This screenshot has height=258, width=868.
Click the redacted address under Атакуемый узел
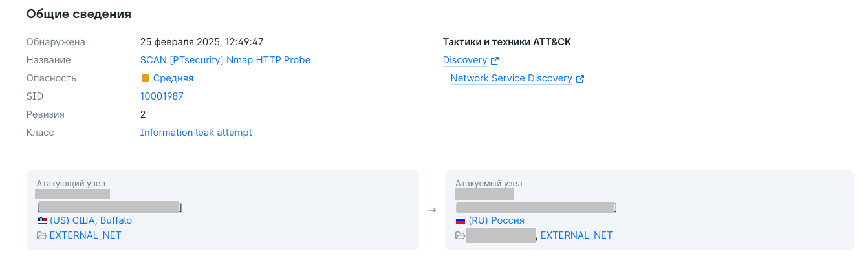click(x=484, y=194)
